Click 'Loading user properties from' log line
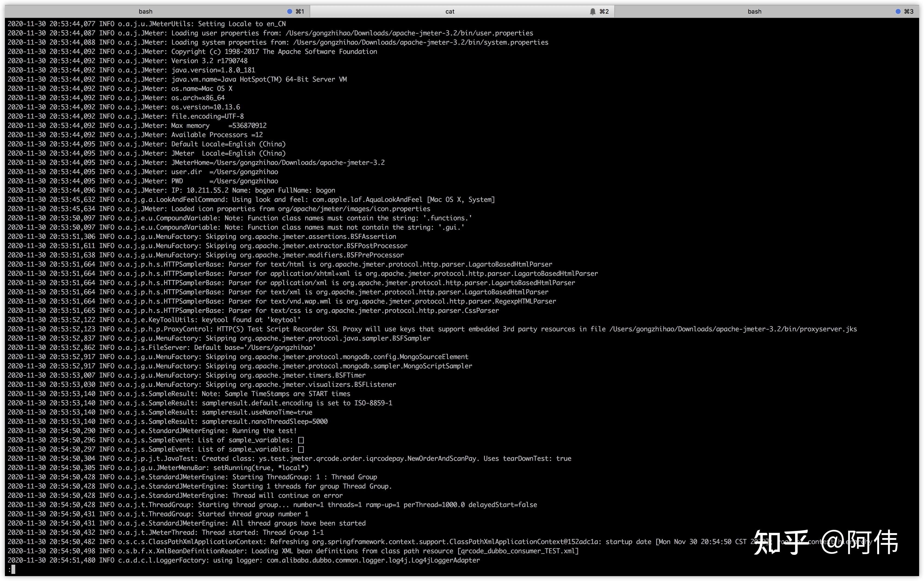924x581 pixels. [x=270, y=33]
